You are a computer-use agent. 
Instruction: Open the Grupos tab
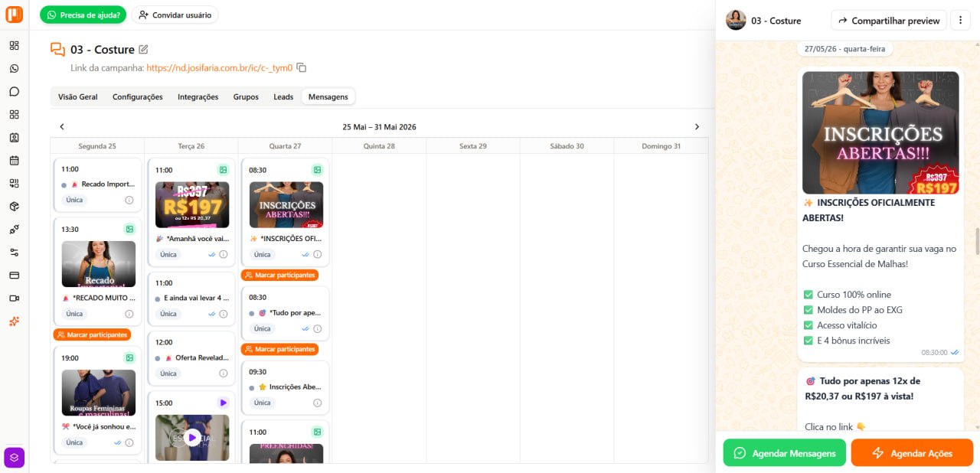pyautogui.click(x=246, y=97)
